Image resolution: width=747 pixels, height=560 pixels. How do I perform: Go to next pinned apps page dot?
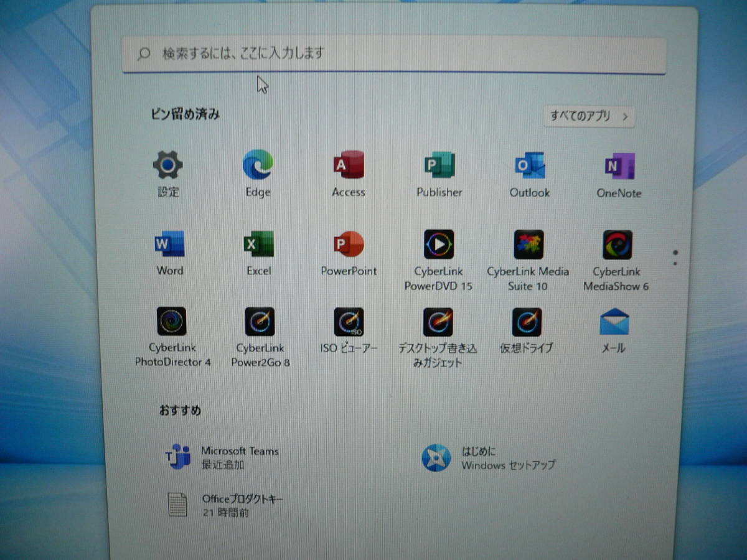click(675, 264)
